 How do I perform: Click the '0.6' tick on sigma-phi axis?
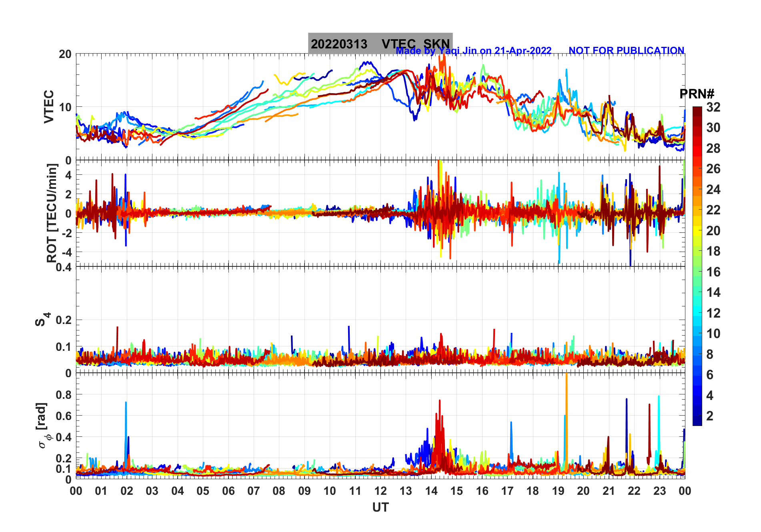[64, 416]
